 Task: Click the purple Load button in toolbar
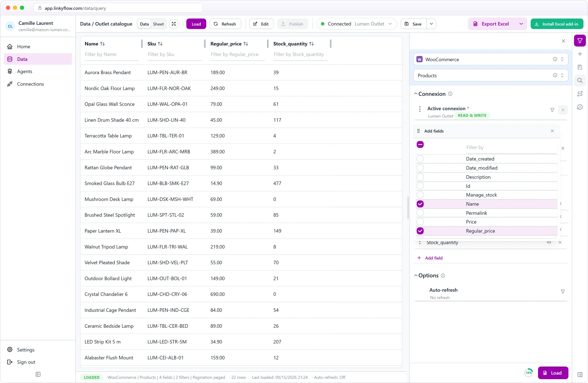[196, 24]
